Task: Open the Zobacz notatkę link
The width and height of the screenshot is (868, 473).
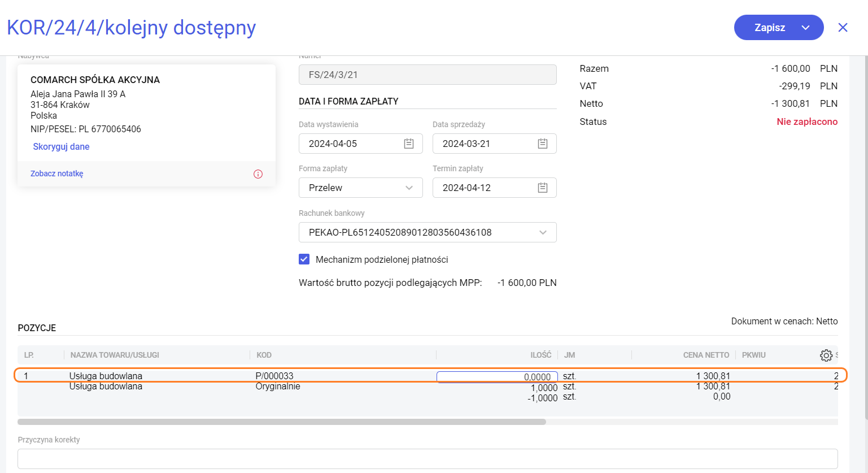Action: pos(56,173)
